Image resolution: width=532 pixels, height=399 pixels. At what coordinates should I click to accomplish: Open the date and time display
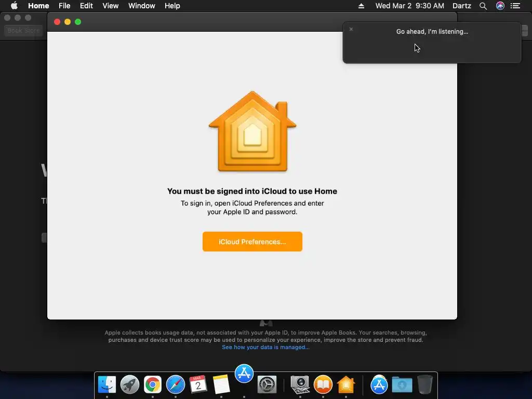pyautogui.click(x=409, y=6)
